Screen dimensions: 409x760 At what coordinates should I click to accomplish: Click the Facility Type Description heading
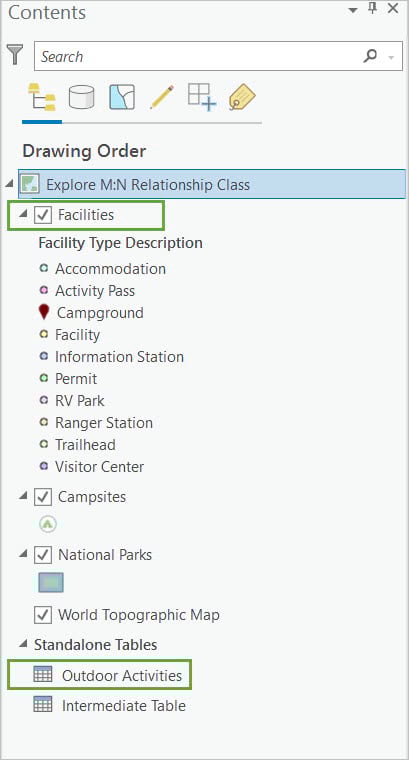[x=121, y=242]
